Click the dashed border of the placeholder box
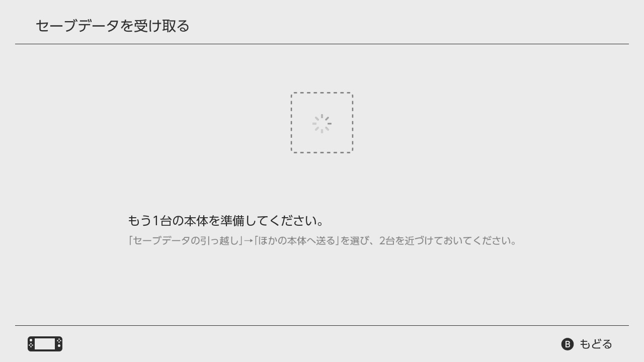 click(x=322, y=93)
